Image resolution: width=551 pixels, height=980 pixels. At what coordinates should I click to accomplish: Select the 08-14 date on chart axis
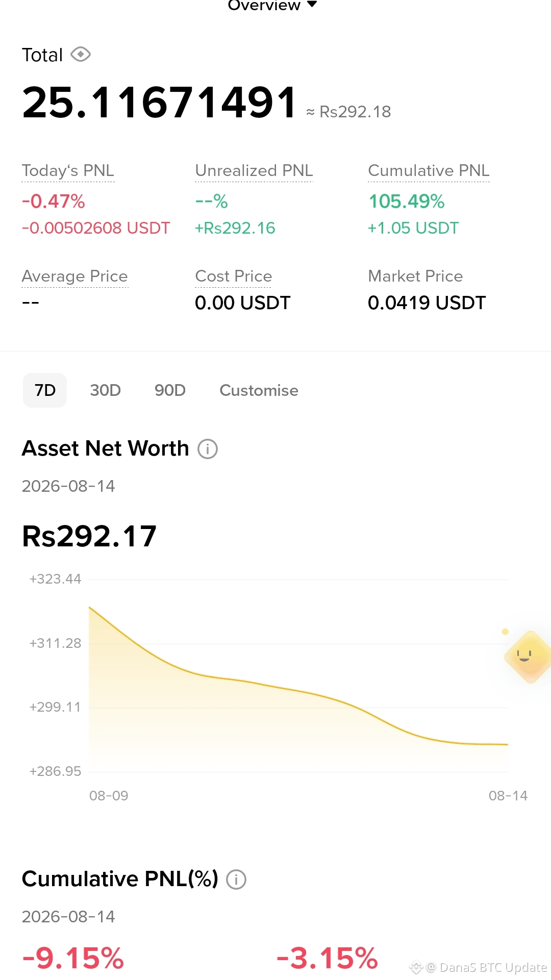508,796
